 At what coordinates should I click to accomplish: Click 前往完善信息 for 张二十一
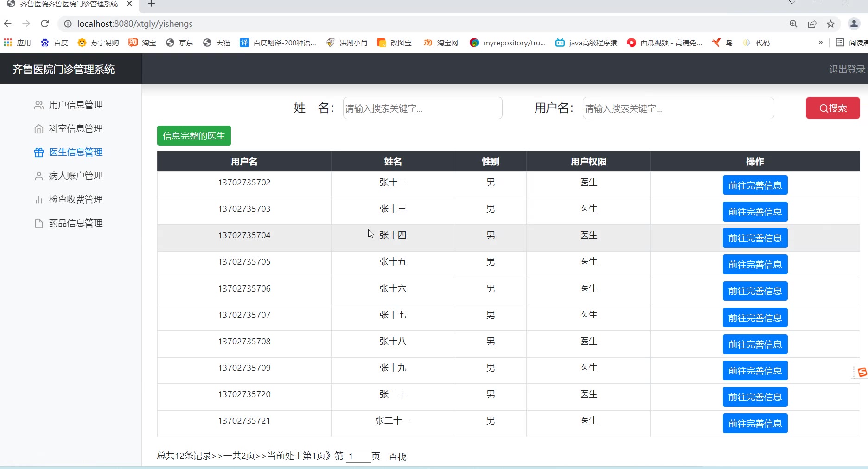pyautogui.click(x=755, y=424)
